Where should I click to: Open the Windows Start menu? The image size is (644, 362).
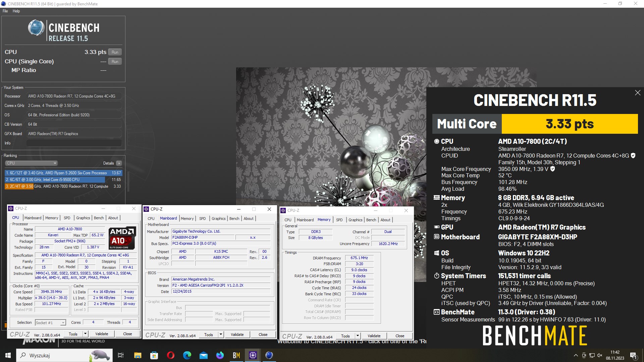click(8, 355)
